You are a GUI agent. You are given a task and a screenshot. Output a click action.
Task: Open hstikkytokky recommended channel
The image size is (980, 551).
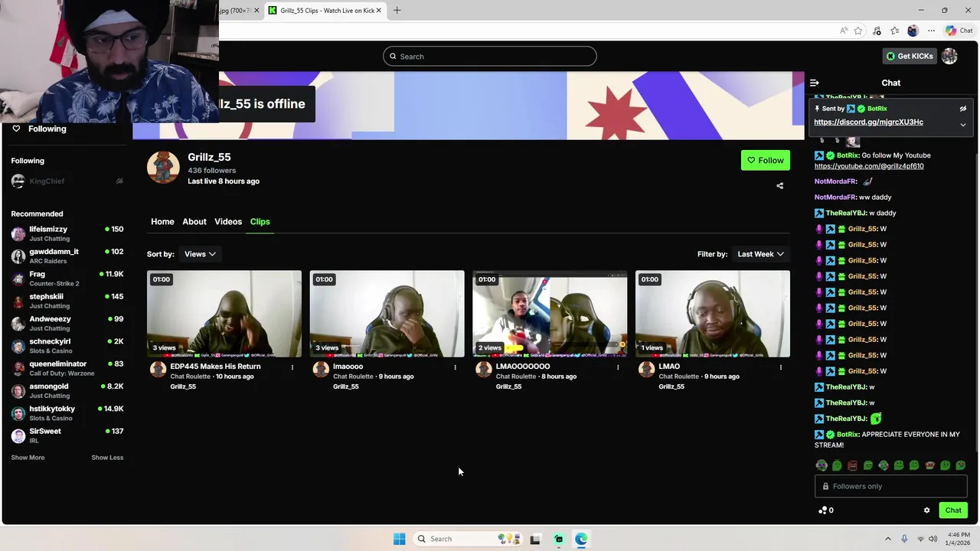pyautogui.click(x=67, y=413)
